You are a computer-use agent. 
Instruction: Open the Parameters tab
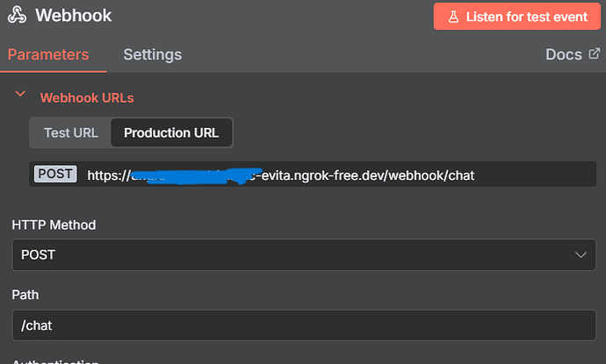(x=48, y=54)
